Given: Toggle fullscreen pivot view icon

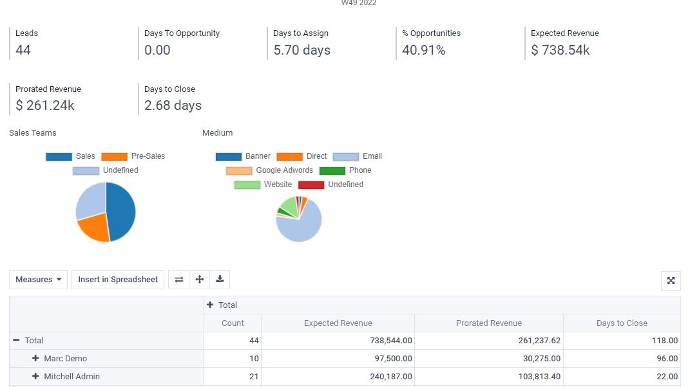Looking at the screenshot, I should click(671, 280).
